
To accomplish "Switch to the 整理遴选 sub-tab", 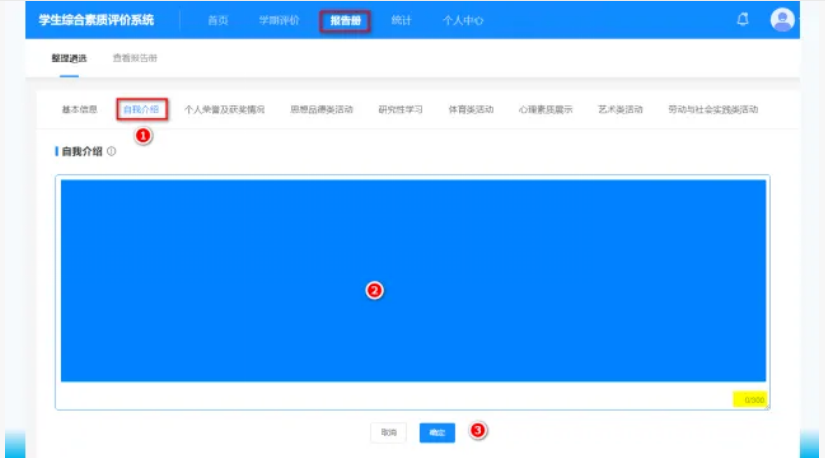I will (x=69, y=58).
